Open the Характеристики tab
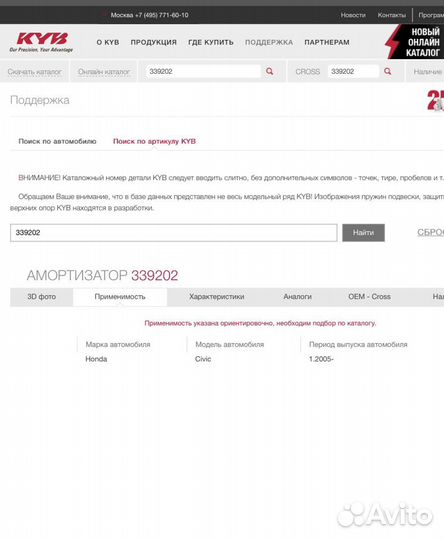The height and width of the screenshot is (540, 444). click(x=217, y=297)
